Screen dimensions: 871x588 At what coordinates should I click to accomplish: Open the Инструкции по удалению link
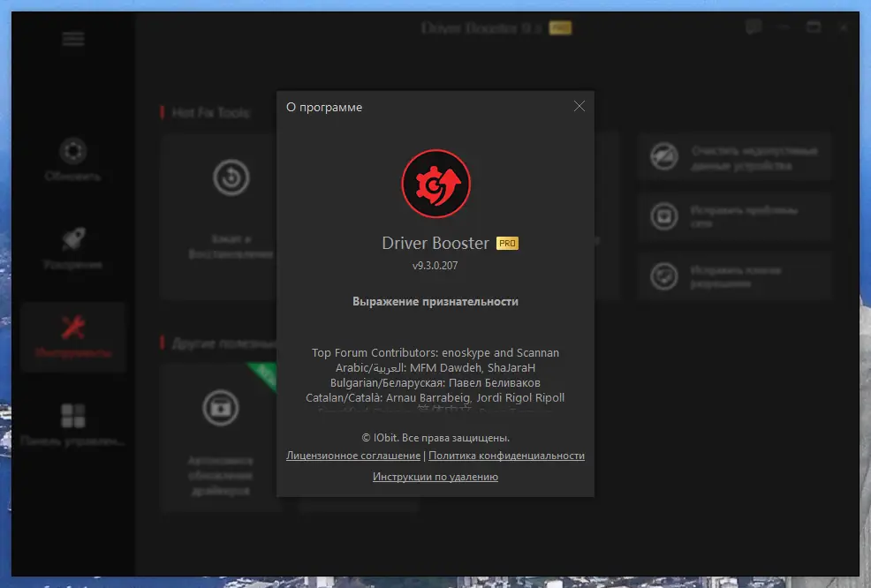[x=435, y=477]
